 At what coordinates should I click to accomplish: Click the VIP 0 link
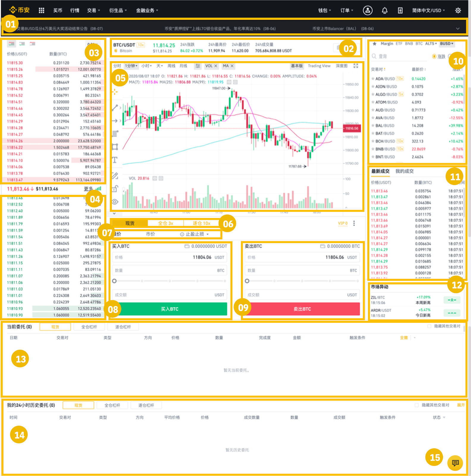(x=343, y=223)
